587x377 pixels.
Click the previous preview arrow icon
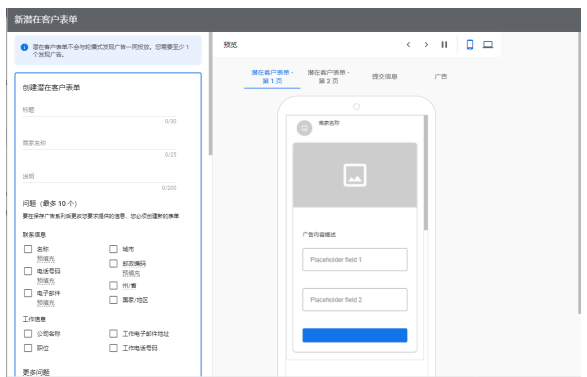point(408,45)
